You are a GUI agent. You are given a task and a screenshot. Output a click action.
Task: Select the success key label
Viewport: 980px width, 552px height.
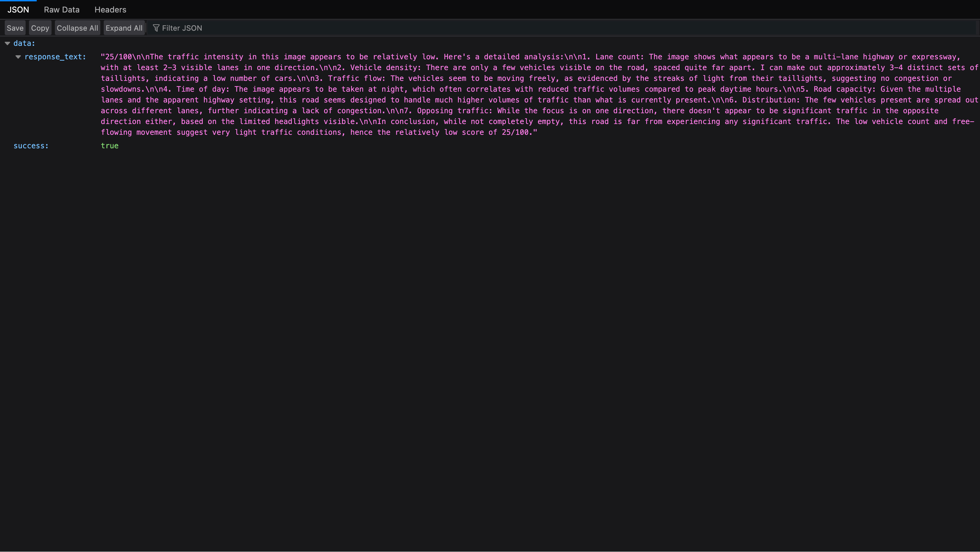31,146
